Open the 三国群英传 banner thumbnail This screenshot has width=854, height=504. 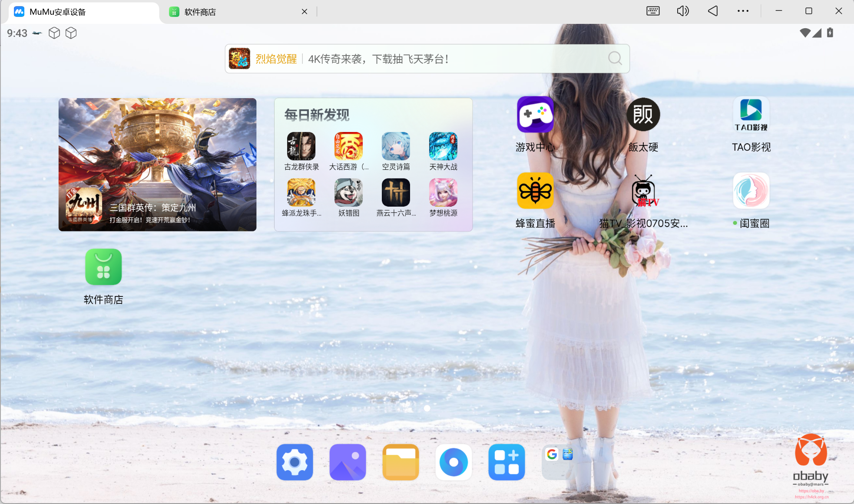(157, 165)
